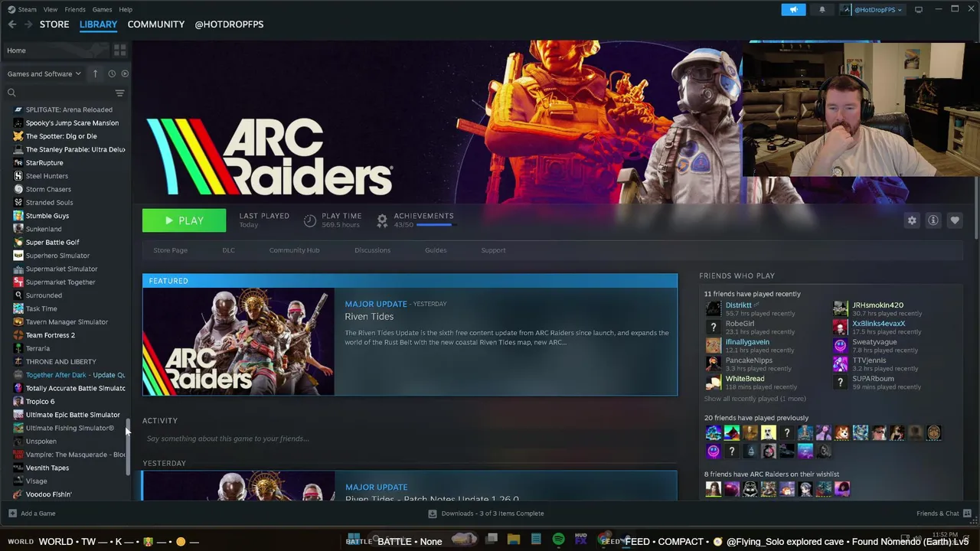The width and height of the screenshot is (980, 551).
Task: Click the green PLAY button
Action: tap(184, 220)
